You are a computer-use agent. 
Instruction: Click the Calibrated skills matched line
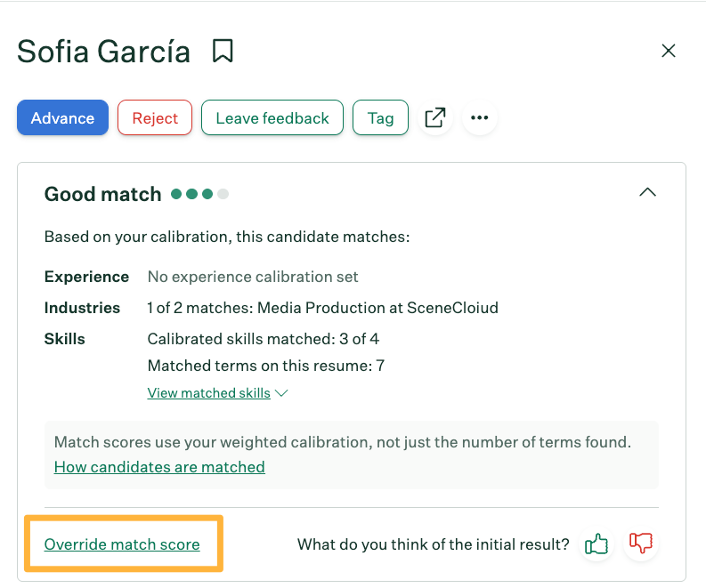click(263, 338)
